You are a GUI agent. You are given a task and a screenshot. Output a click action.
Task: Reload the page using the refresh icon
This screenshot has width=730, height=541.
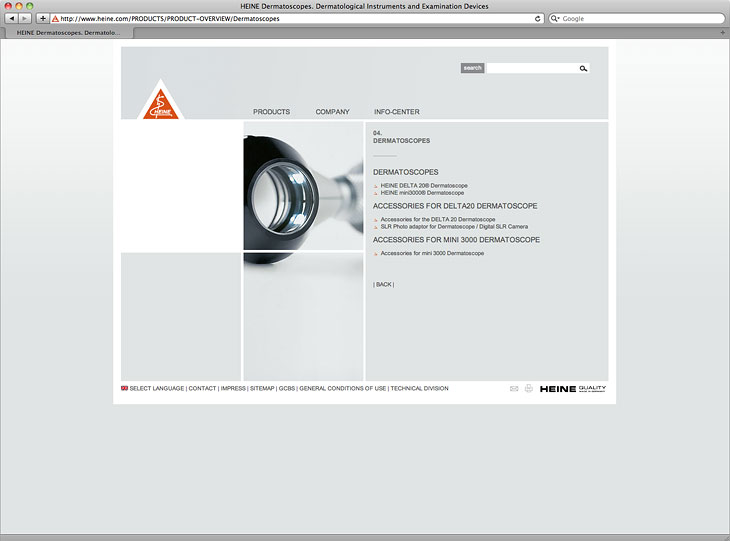[537, 19]
